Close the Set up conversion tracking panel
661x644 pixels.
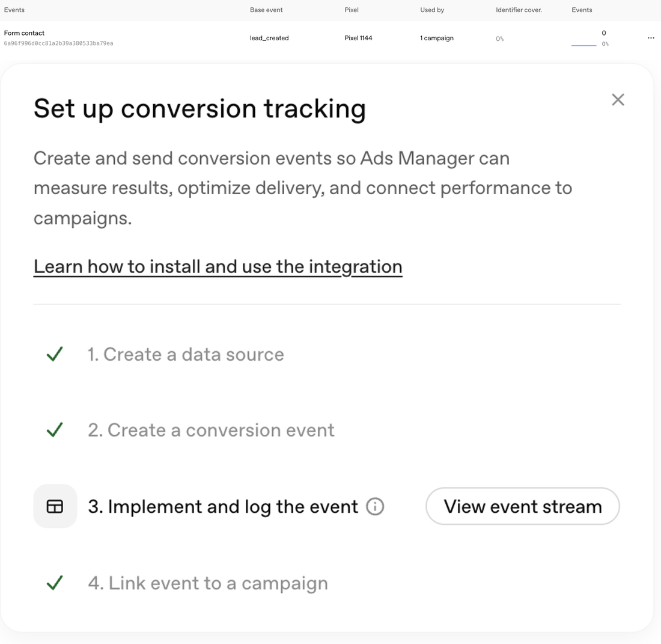(x=618, y=100)
